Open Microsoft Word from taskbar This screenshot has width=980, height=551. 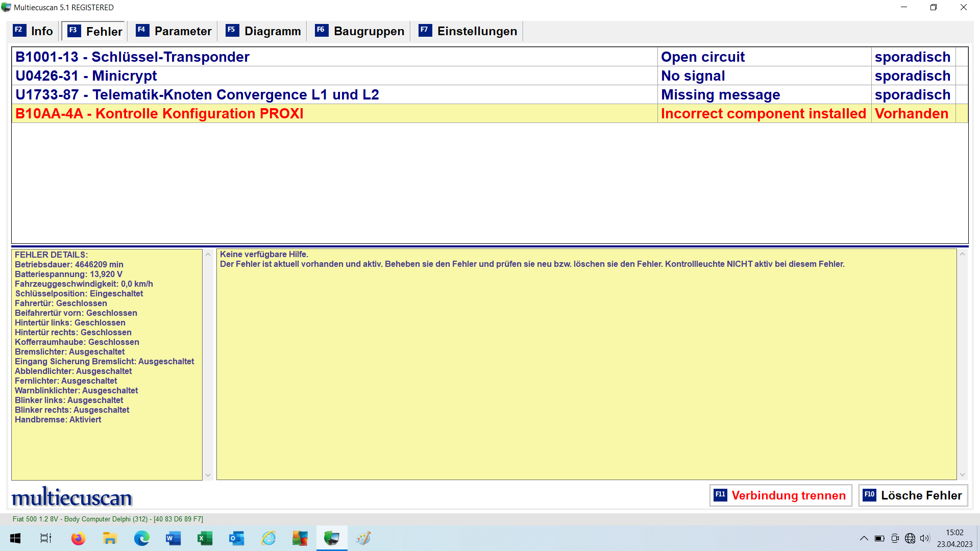click(x=174, y=538)
